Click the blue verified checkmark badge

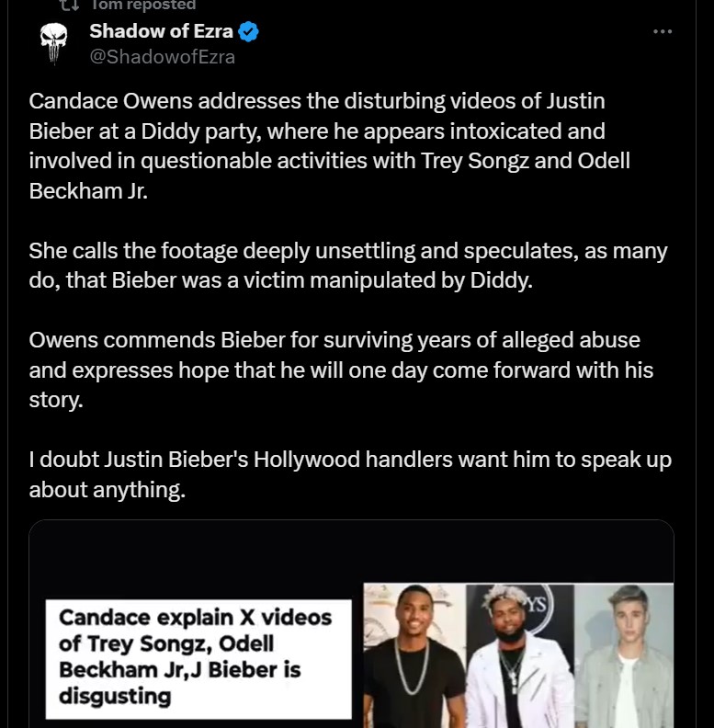248,32
